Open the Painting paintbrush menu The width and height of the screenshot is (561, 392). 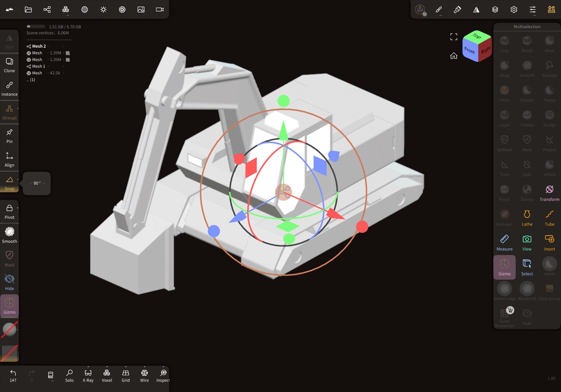pyautogui.click(x=458, y=10)
